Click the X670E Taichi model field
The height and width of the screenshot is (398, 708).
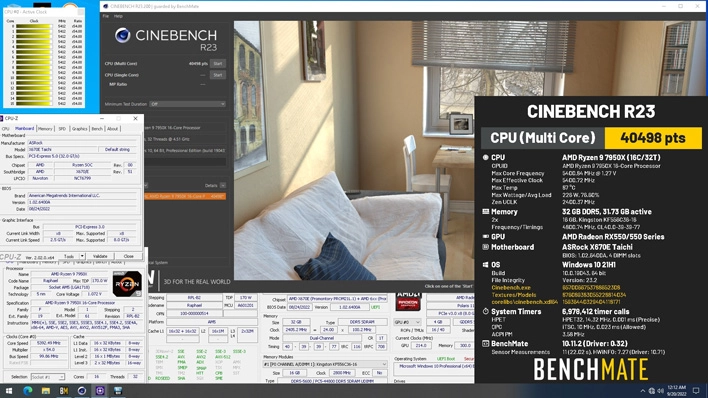tap(63, 149)
